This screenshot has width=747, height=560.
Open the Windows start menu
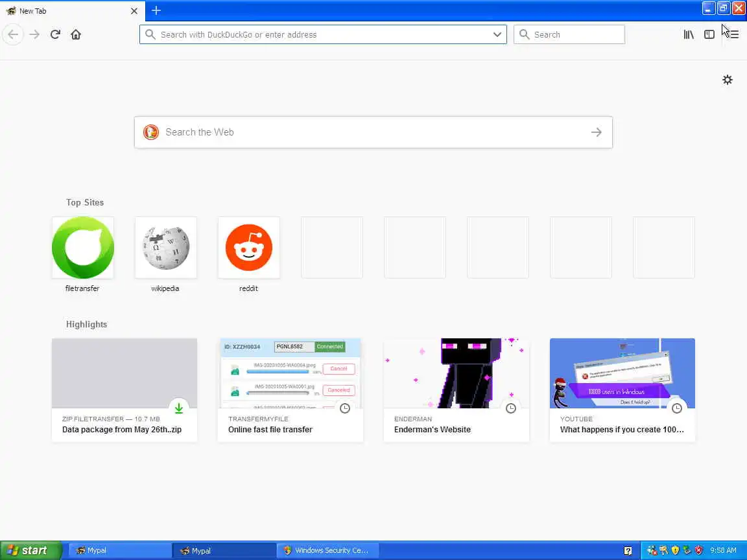pyautogui.click(x=30, y=550)
